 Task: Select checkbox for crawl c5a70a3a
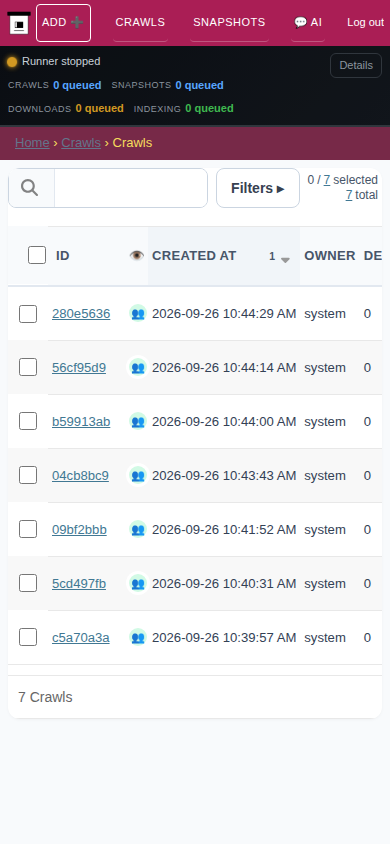pos(28,637)
